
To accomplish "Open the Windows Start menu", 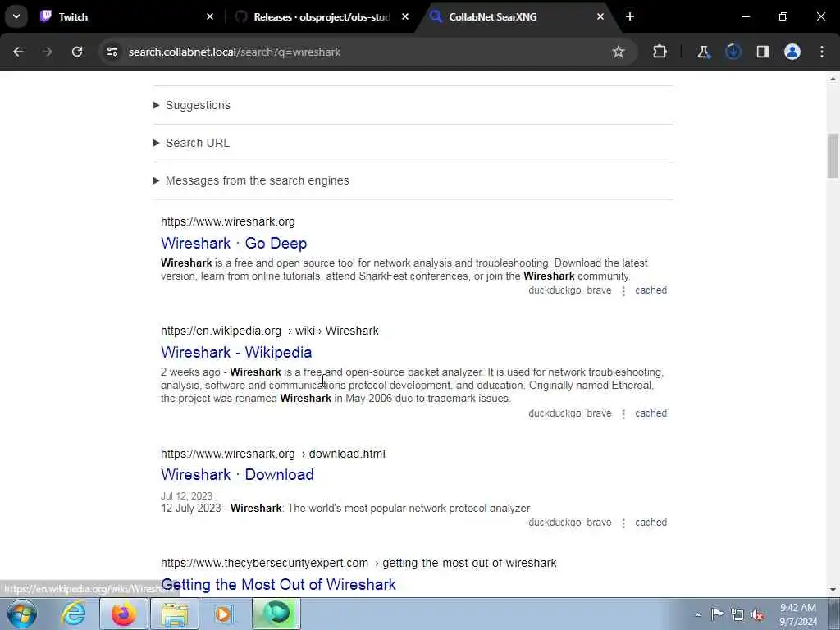I will click(x=22, y=614).
